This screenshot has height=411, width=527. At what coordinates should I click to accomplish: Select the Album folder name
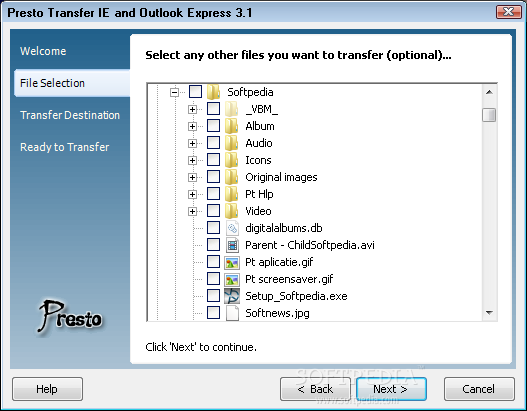click(260, 126)
